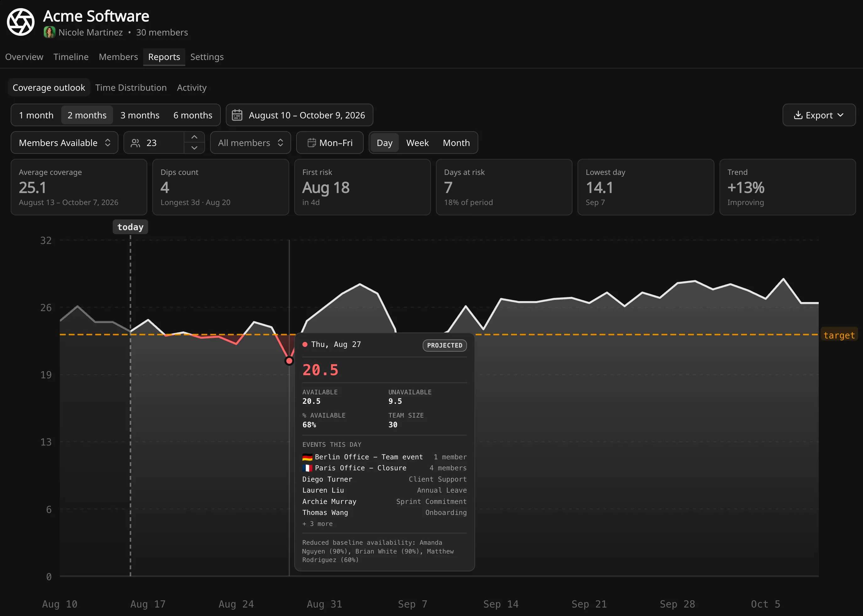Switch to Activity report
863x616 pixels.
click(x=192, y=88)
